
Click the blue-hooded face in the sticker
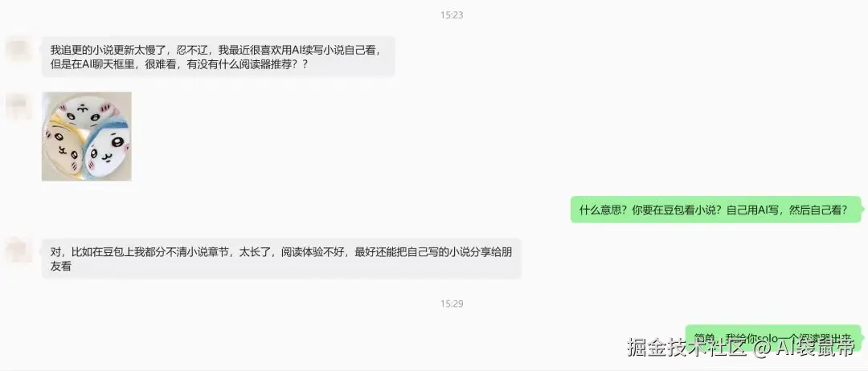pyautogui.click(x=108, y=149)
